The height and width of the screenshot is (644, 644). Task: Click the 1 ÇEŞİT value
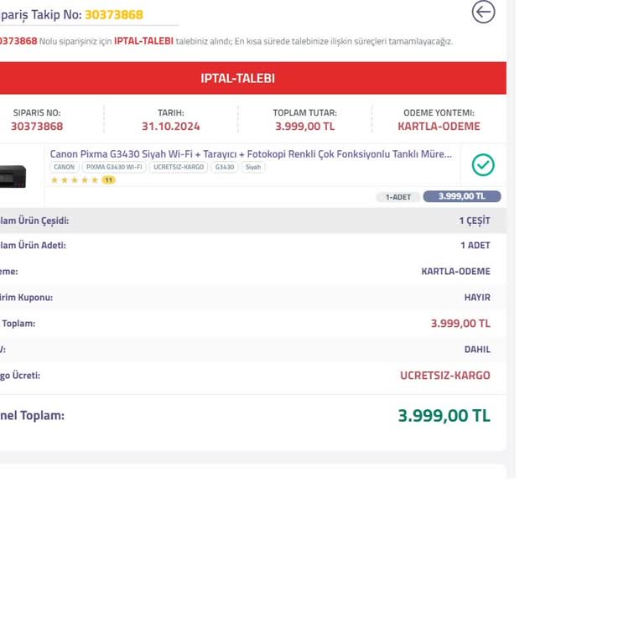(475, 221)
